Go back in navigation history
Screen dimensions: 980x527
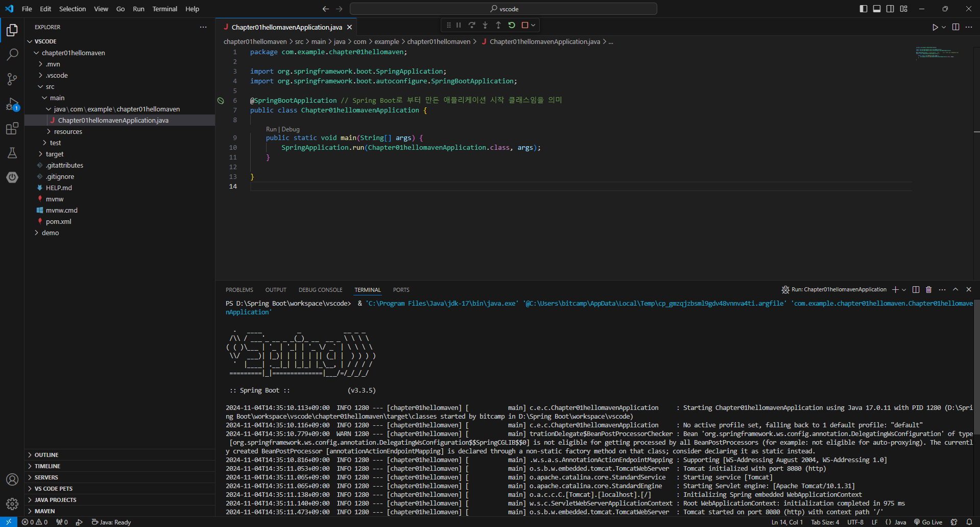point(326,9)
